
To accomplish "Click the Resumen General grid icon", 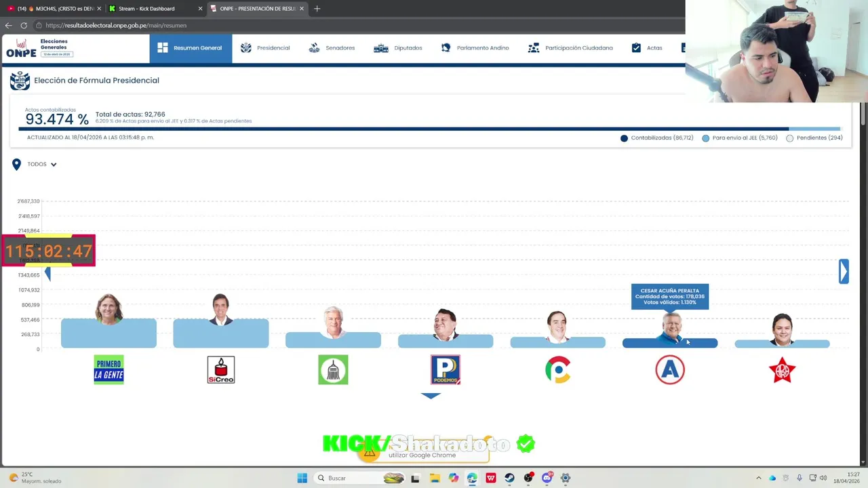I will (x=163, y=48).
